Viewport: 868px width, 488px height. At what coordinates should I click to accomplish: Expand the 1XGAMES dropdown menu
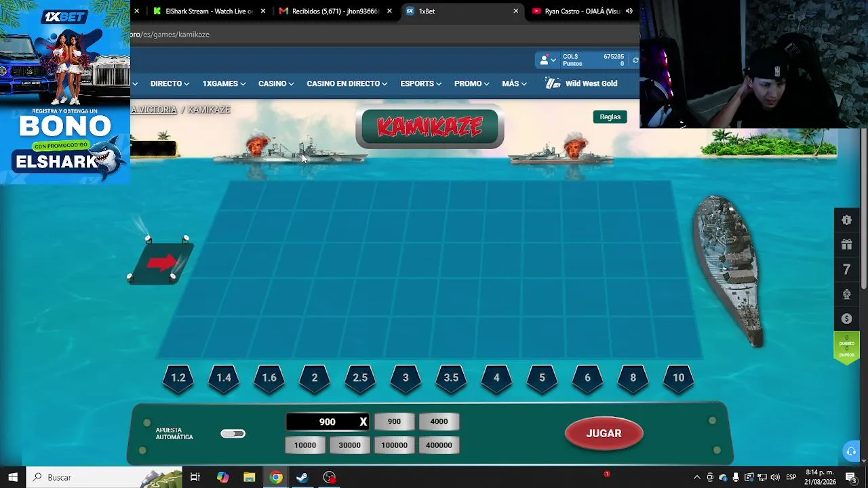pyautogui.click(x=224, y=83)
